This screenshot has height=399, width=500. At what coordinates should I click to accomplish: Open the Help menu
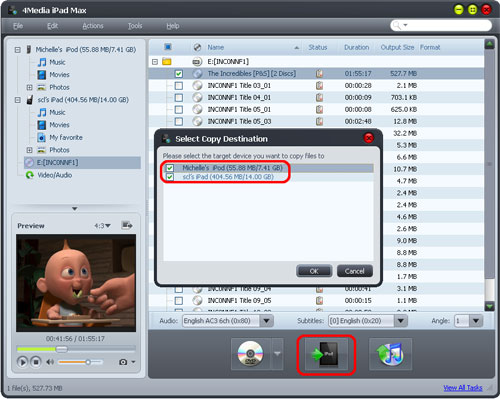click(x=173, y=26)
